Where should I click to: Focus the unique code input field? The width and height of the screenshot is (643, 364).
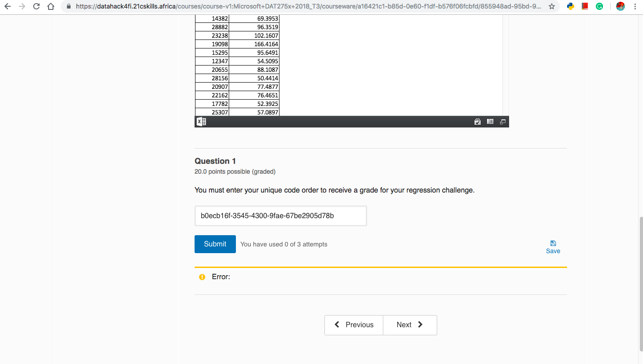pos(281,216)
